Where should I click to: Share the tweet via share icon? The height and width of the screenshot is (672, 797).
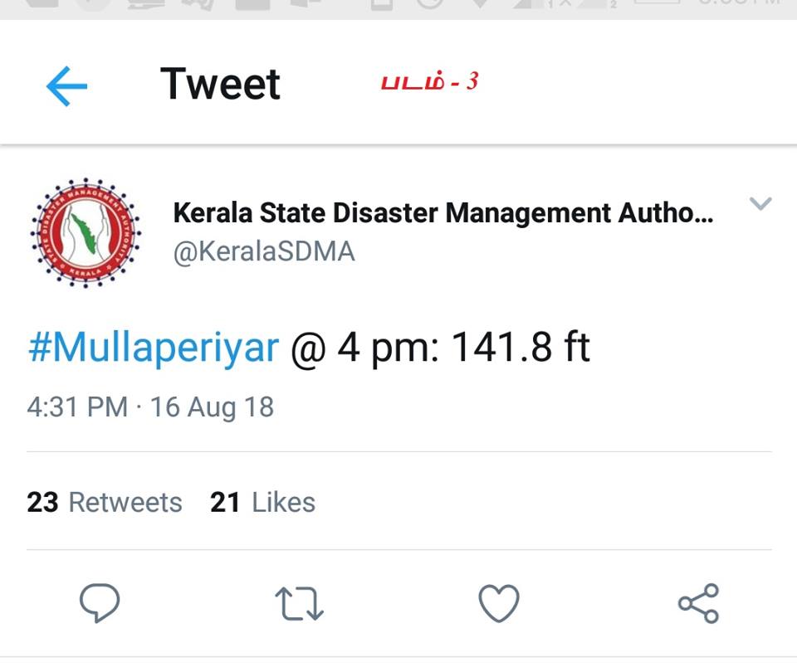tap(699, 603)
